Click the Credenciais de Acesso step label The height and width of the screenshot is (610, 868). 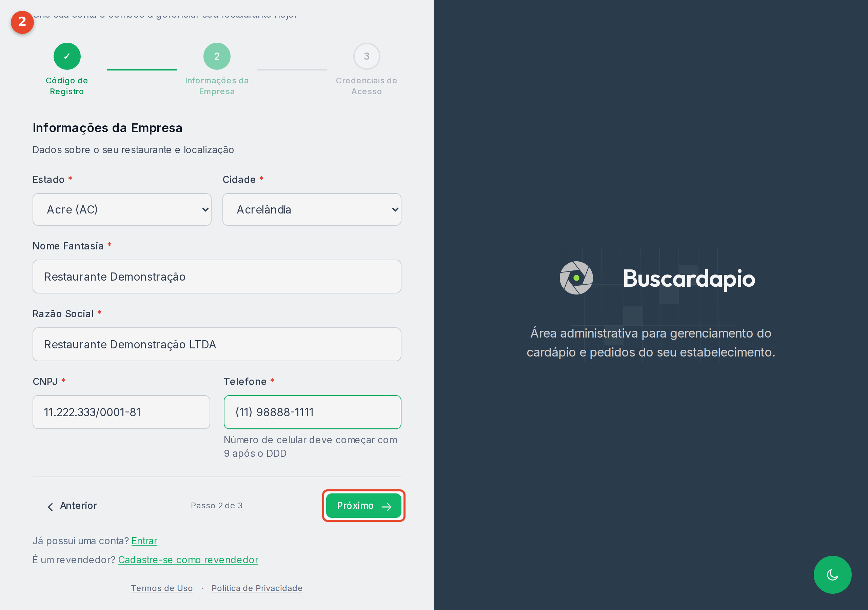(366, 86)
